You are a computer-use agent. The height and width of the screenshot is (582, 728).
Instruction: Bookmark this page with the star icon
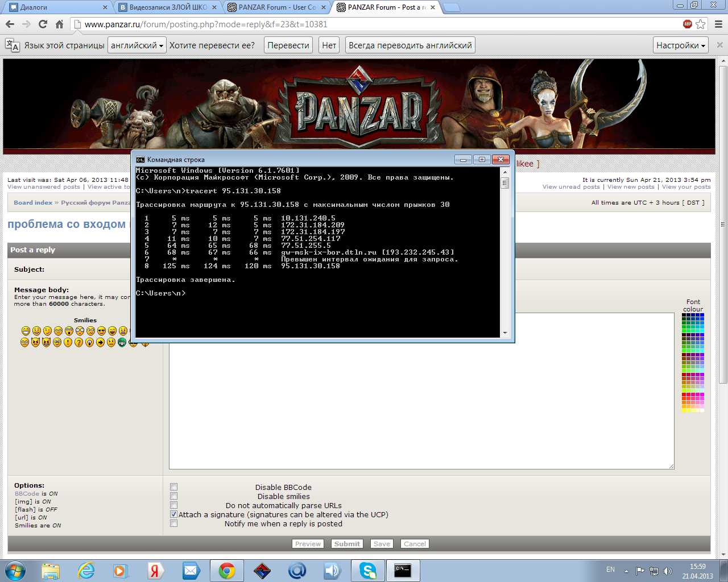click(701, 24)
